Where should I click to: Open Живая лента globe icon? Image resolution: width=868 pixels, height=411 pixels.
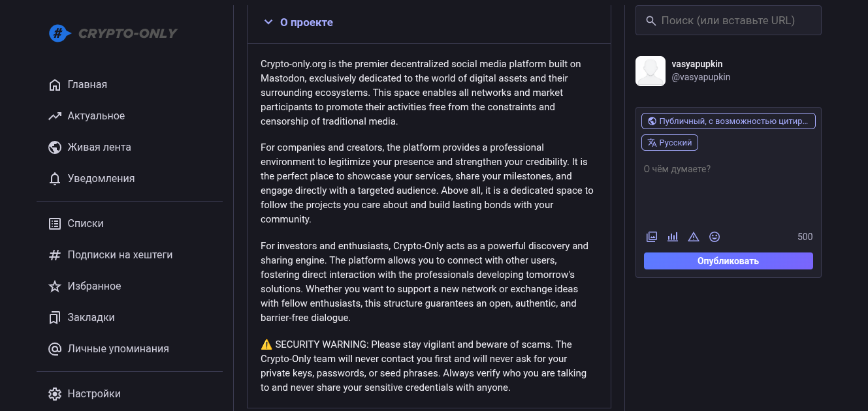[55, 147]
